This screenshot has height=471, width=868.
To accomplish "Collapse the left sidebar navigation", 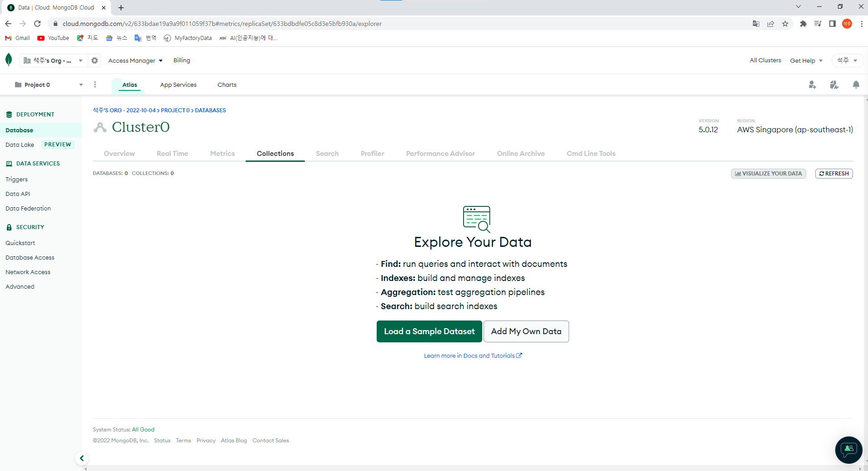I will coord(82,458).
